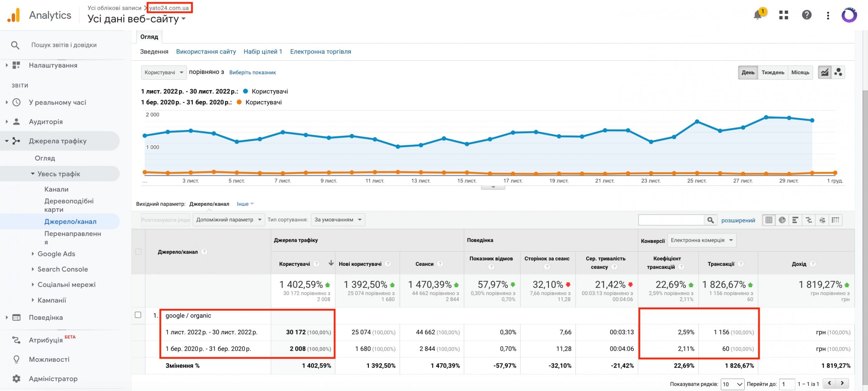Viewport: 868px width, 391px height.
Task: Tick the google / organic row checkbox
Action: 138,315
